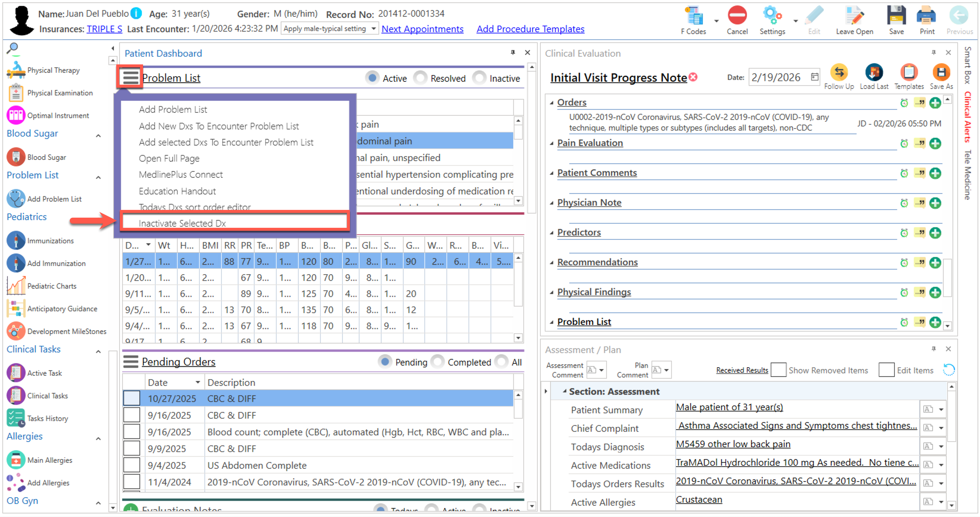This screenshot has height=517, width=980.
Task: Check the Show Removed Items checkbox
Action: 779,370
